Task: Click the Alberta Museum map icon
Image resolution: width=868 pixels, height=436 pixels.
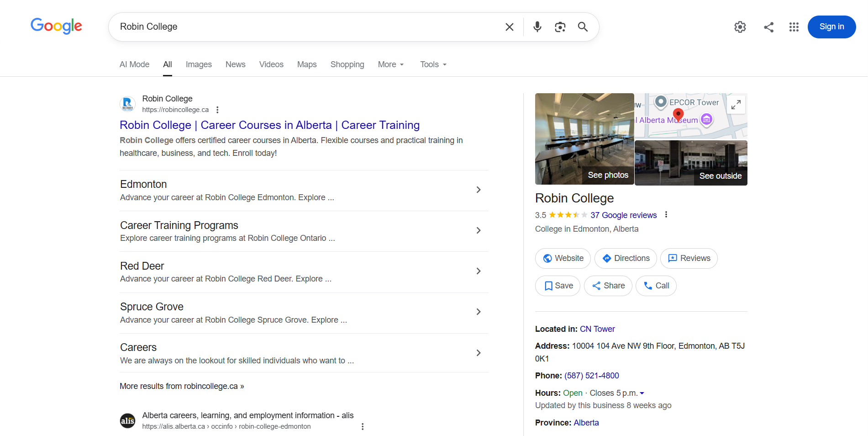Action: click(707, 120)
